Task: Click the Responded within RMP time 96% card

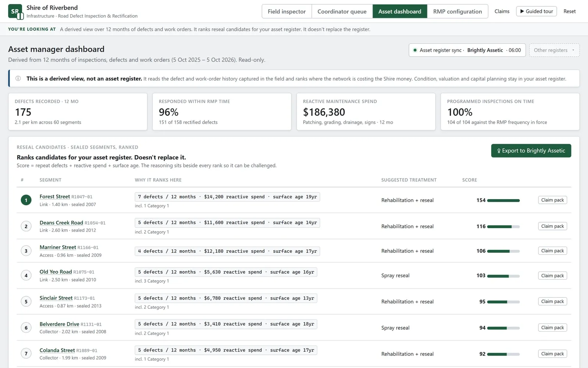Action: click(222, 112)
